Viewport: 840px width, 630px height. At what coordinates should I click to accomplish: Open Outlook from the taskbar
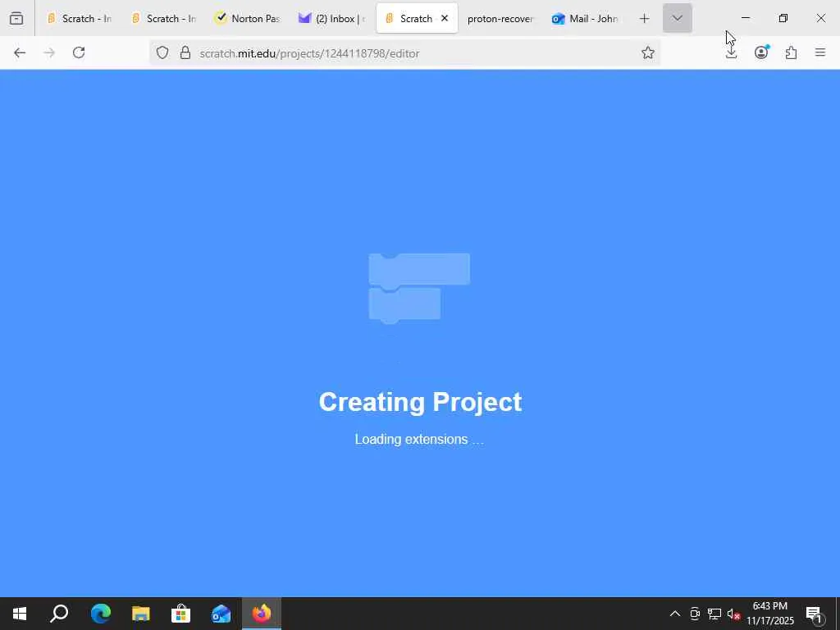[221, 614]
